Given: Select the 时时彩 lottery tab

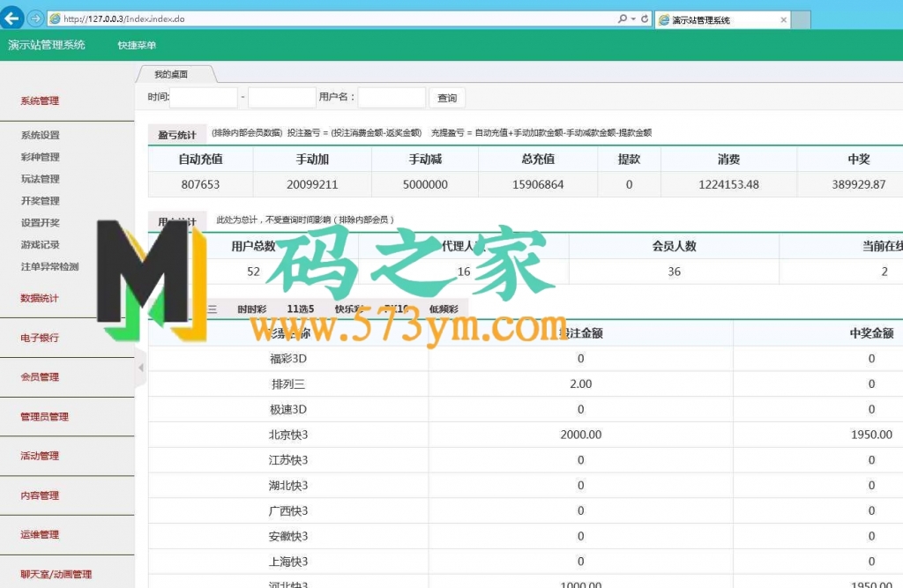Looking at the screenshot, I should 252,309.
